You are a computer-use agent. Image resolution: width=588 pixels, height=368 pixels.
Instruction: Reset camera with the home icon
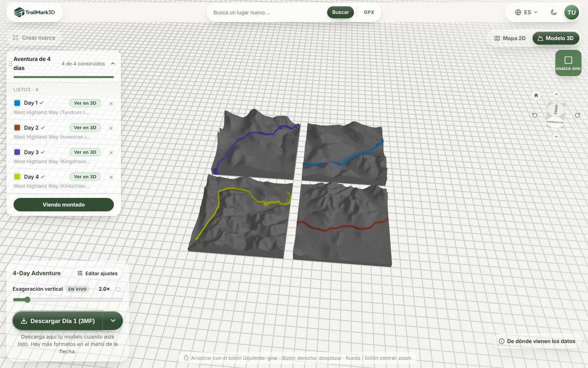[x=536, y=95]
